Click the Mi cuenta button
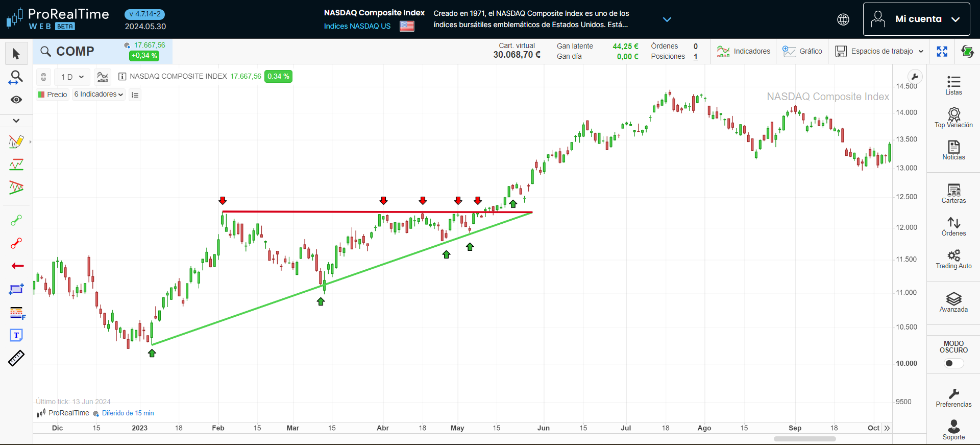 click(916, 19)
